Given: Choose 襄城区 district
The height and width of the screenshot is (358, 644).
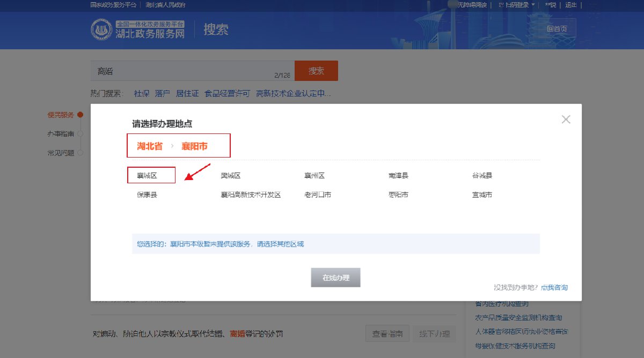Looking at the screenshot, I should [x=147, y=175].
